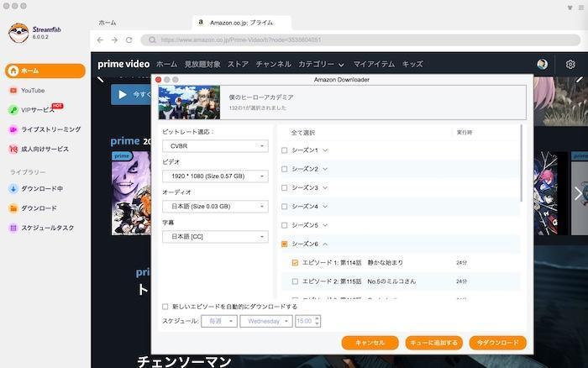Expand シーズン1 chevron
The height and width of the screenshot is (368, 588).
pos(325,150)
